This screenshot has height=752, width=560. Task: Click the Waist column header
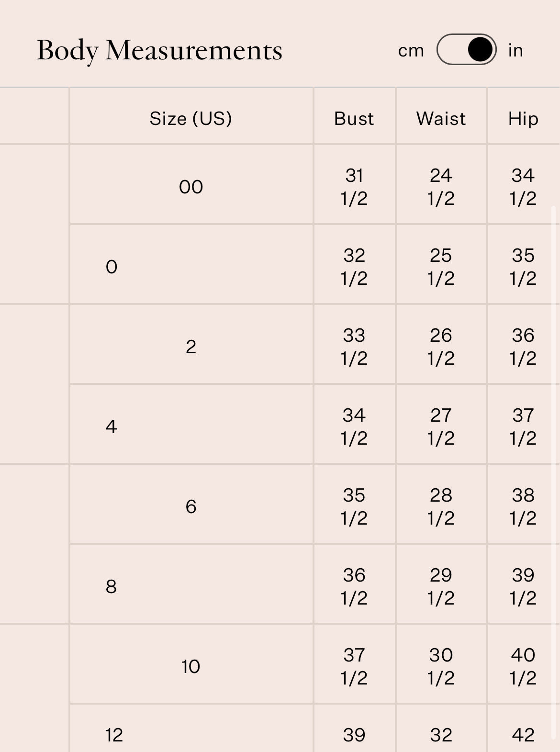(441, 118)
